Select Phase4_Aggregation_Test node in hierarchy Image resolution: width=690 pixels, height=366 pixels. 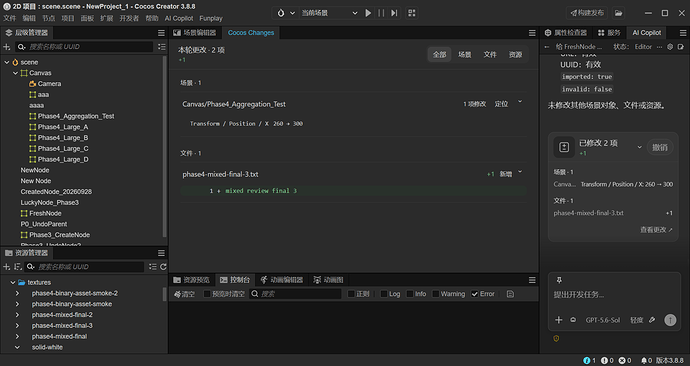[76, 116]
